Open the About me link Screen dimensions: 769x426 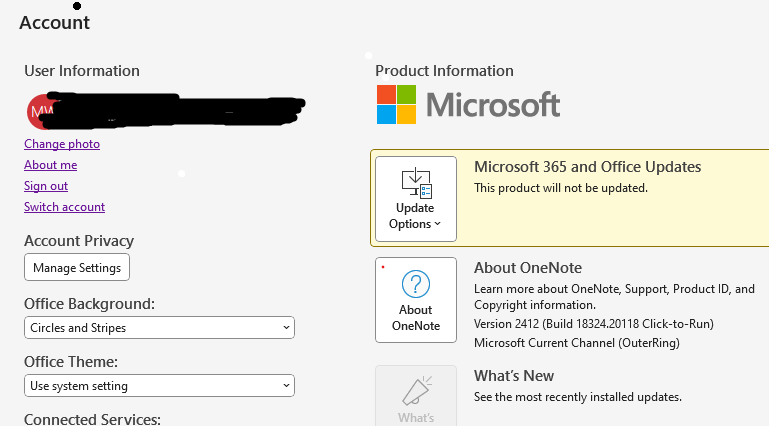point(51,165)
